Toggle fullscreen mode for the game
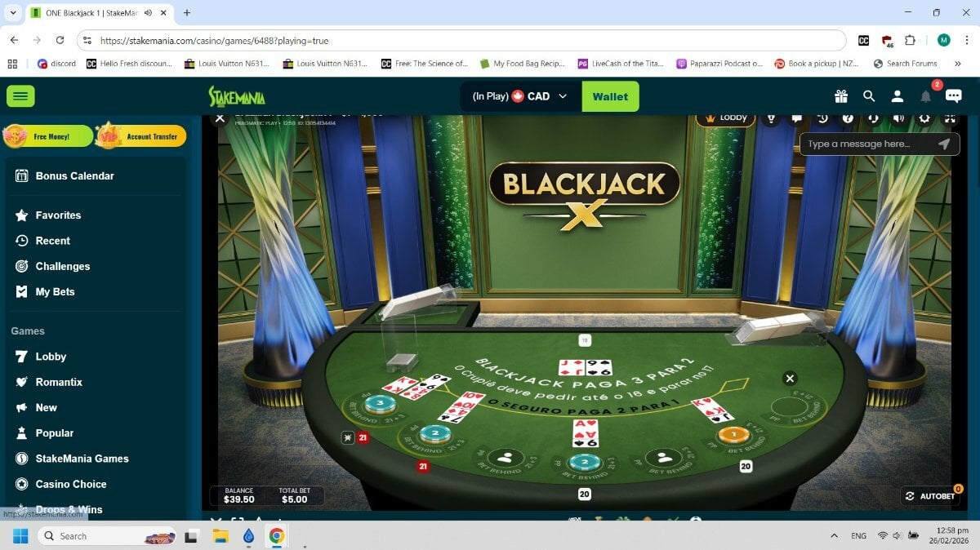Viewport: 980px width, 550px height. point(950,118)
